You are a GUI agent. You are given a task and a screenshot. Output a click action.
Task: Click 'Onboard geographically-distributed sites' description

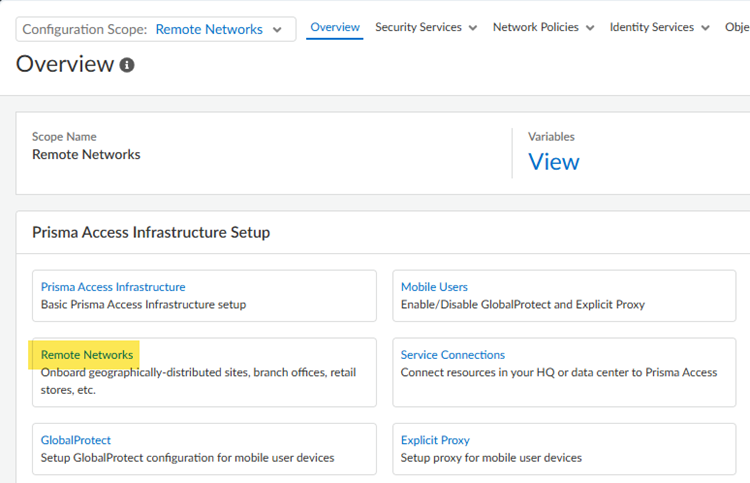point(198,381)
